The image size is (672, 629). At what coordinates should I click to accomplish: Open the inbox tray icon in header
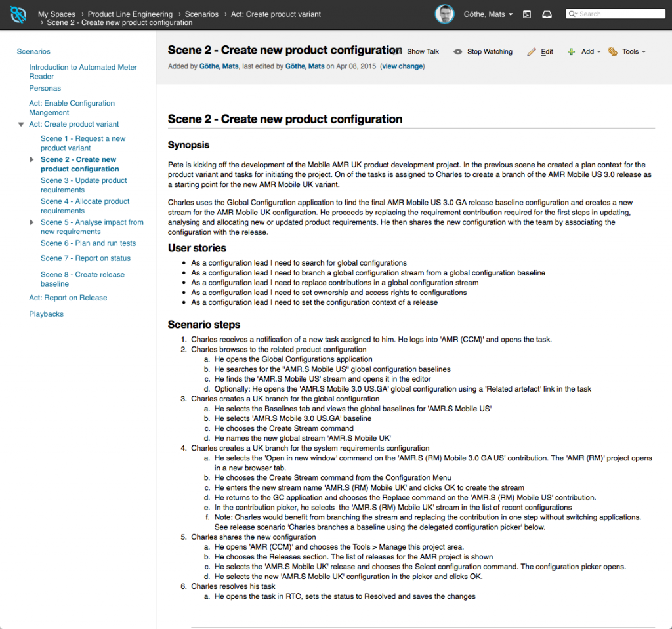547,14
